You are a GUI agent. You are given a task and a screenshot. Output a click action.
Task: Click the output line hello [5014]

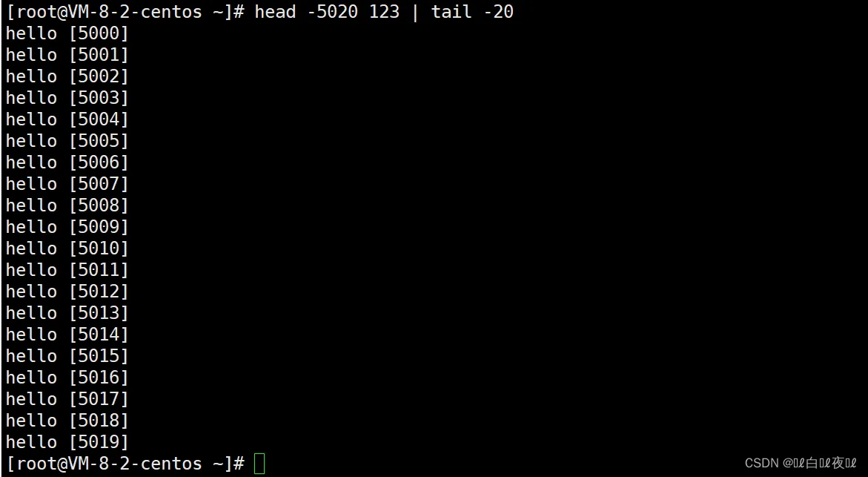pyautogui.click(x=67, y=335)
